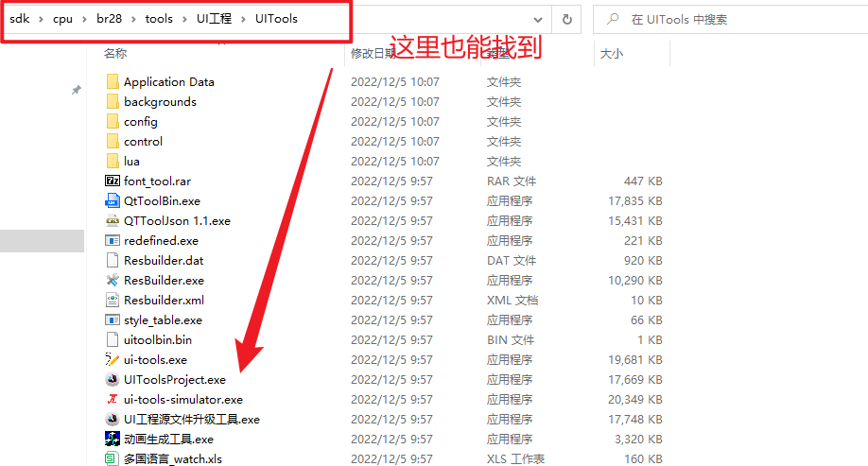The width and height of the screenshot is (868, 466).
Task: Sort files by the 名称 column header
Action: click(115, 54)
